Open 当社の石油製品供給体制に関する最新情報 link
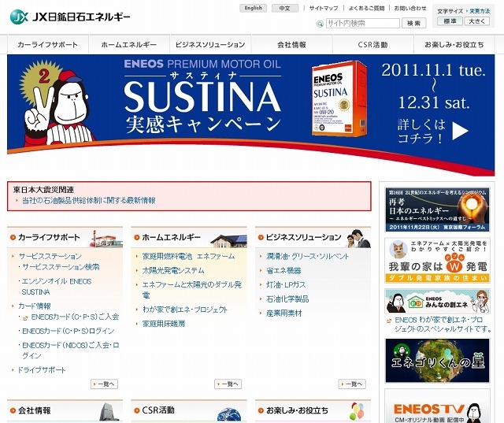 (x=88, y=201)
